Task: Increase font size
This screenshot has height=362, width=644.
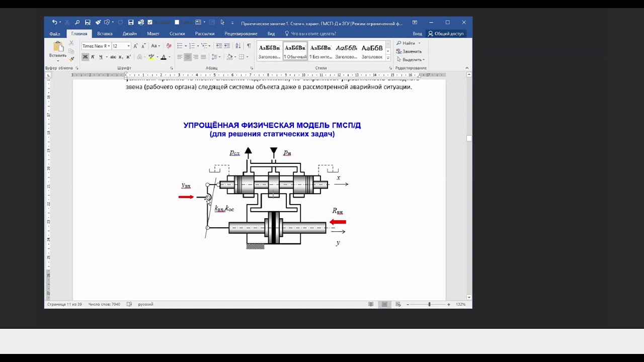Action: (135, 46)
